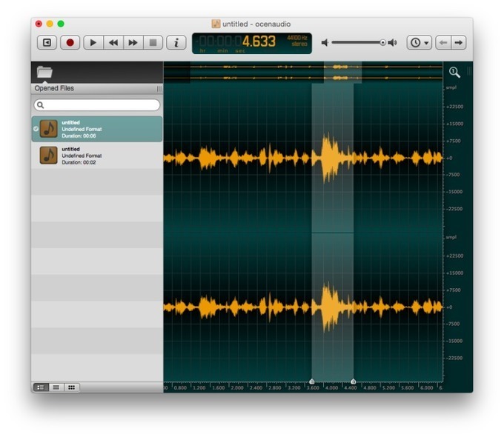Hide the sidebar with the panel toggle
504x437 pixels.
(x=47, y=42)
